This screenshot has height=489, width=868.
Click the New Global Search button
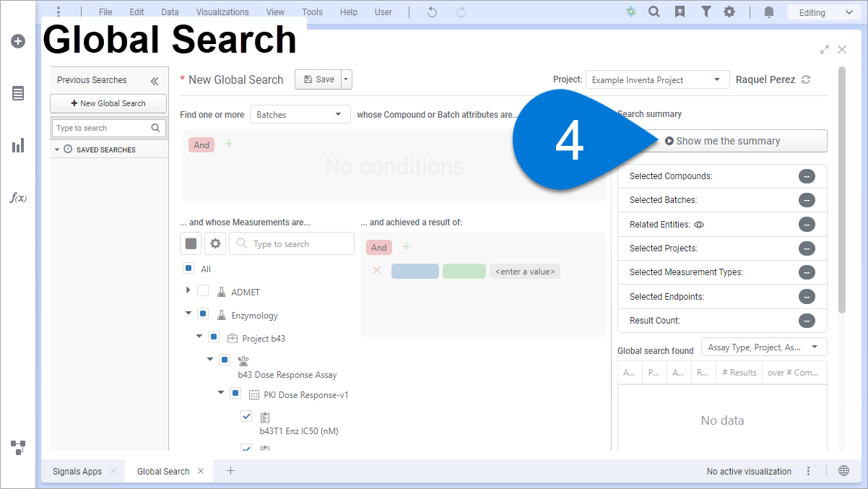(x=108, y=103)
